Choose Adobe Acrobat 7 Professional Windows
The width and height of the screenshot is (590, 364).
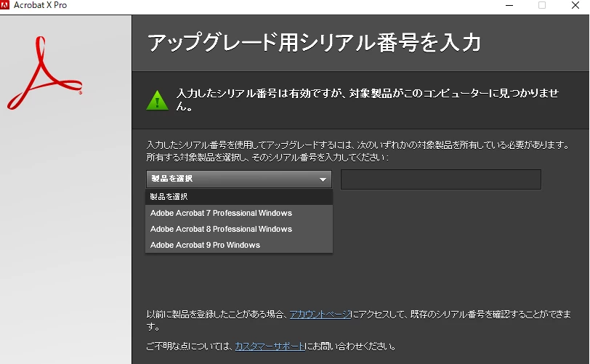coord(239,213)
